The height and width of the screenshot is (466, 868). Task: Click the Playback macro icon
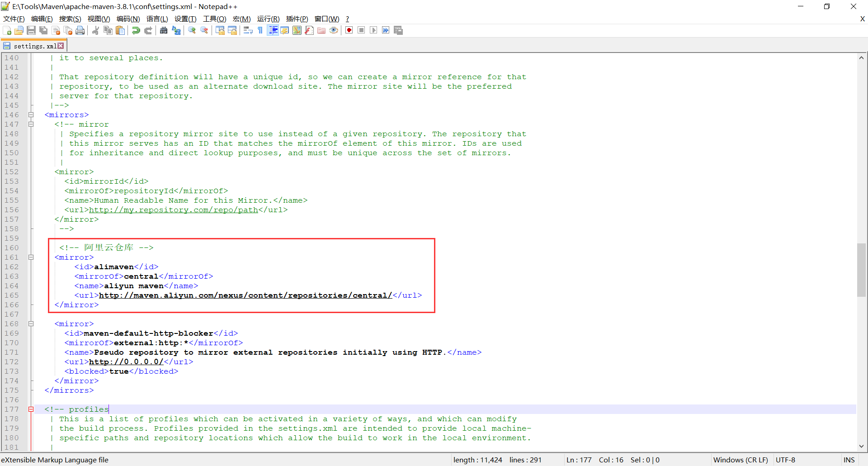coord(373,30)
